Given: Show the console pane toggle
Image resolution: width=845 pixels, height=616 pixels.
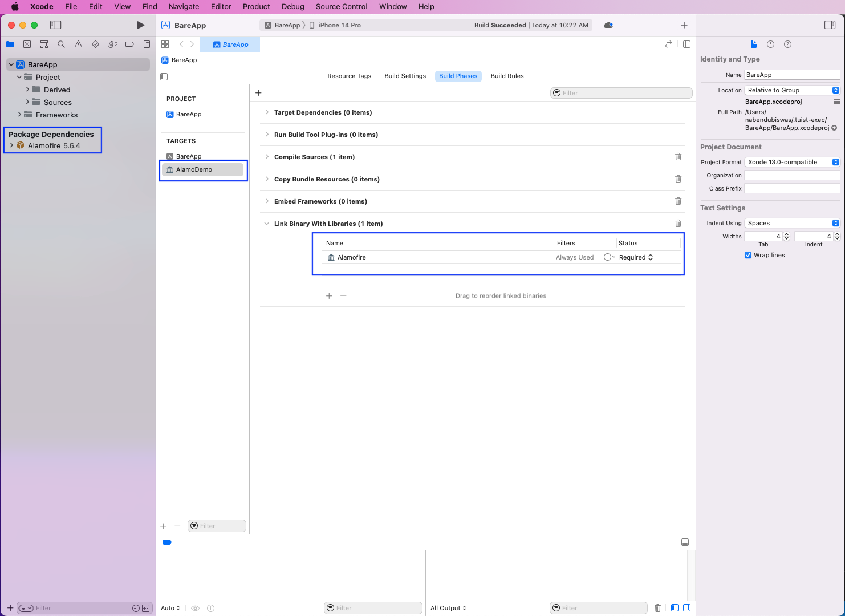Looking at the screenshot, I should coord(686,608).
